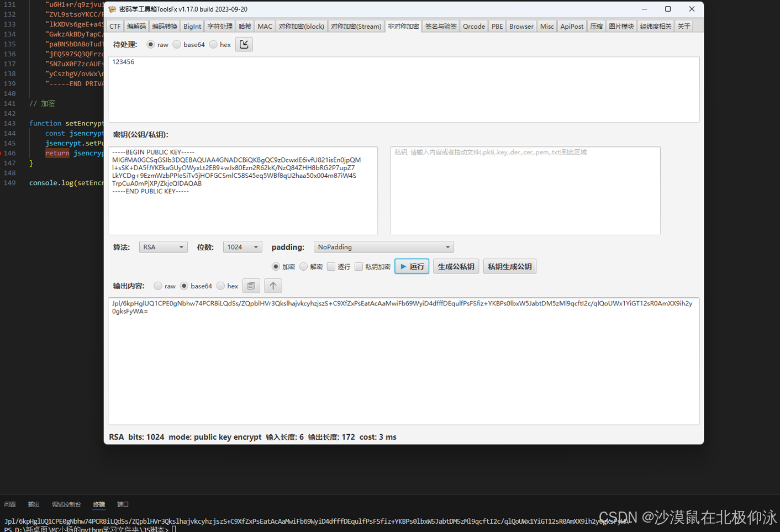Viewport: 780px width, 532px height.
Task: Switch to the 哈希 tab
Action: coord(245,25)
